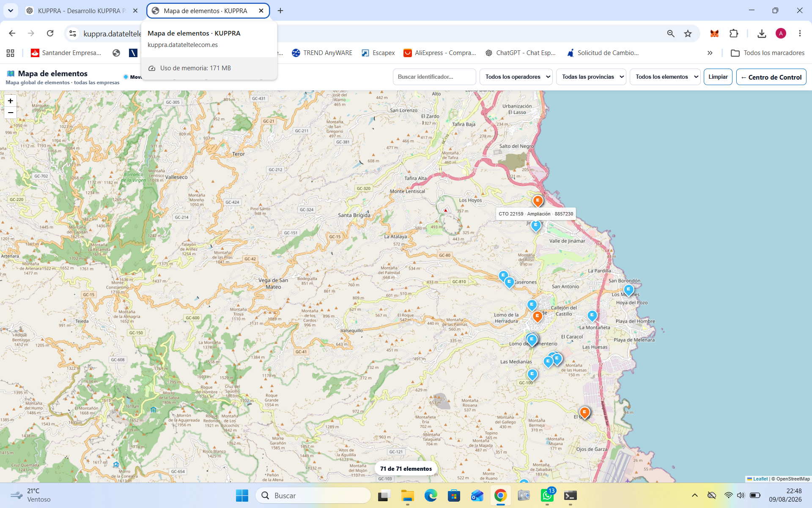
Task: Open the page zoom magnifier in address bar
Action: pyautogui.click(x=671, y=33)
